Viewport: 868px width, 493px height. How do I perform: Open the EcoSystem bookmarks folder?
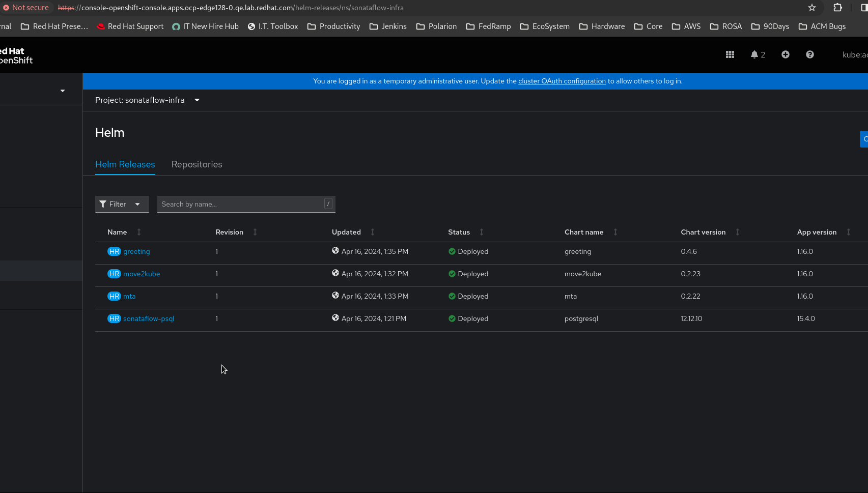coord(545,26)
